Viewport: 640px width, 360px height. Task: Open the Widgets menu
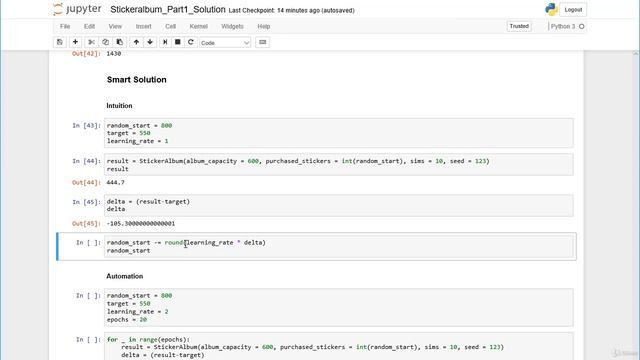(x=232, y=26)
